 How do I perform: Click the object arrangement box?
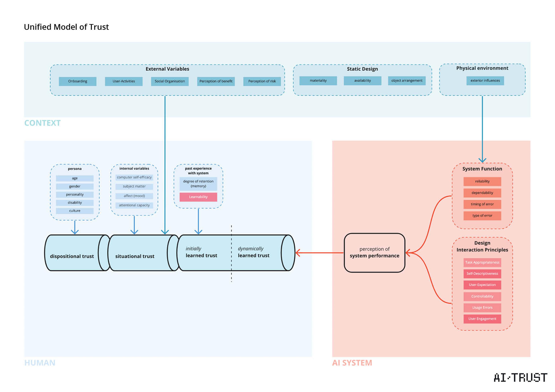(x=407, y=81)
